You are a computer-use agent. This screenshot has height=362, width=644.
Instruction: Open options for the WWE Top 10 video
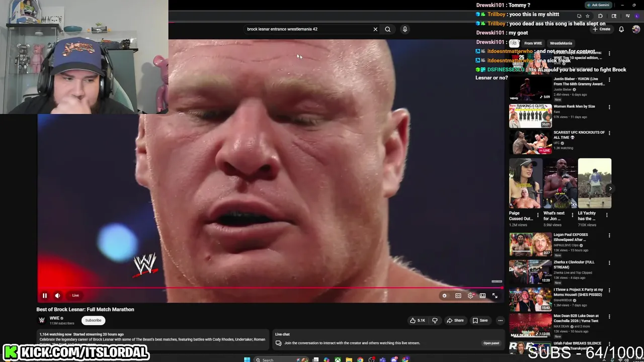point(609,53)
